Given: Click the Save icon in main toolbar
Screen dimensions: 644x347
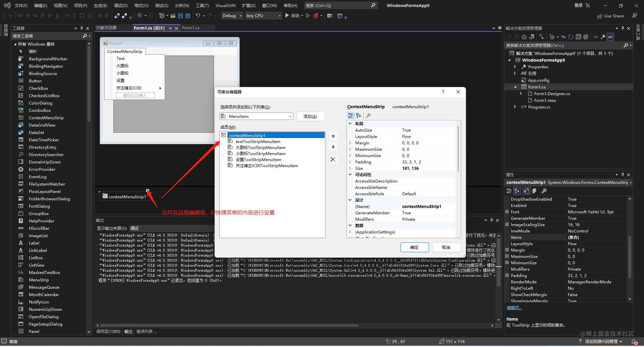Looking at the screenshot, I should (180, 16).
